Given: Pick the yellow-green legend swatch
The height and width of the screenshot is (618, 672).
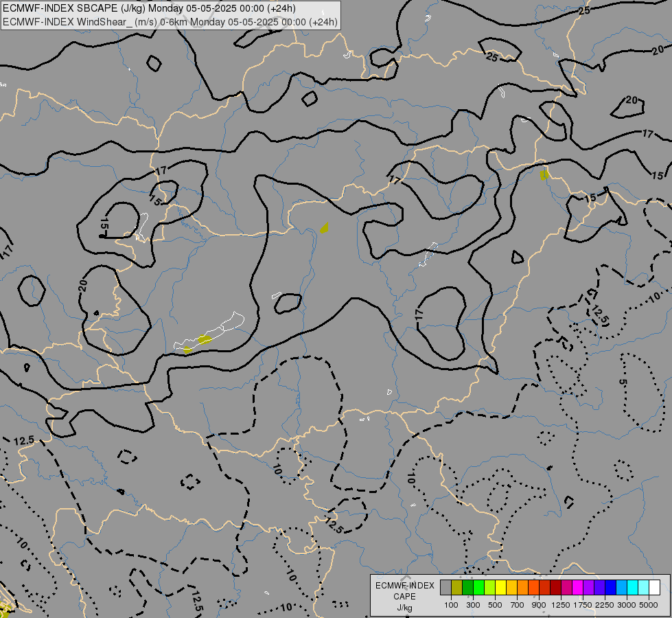Looking at the screenshot, I should tap(490, 588).
